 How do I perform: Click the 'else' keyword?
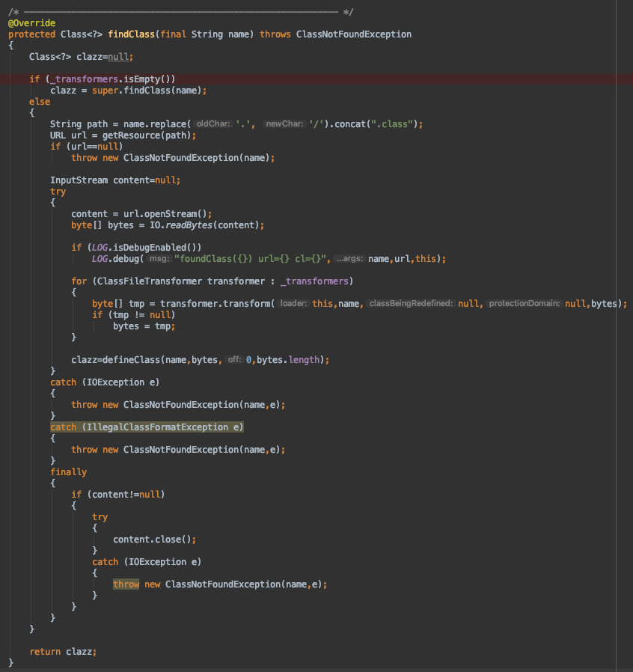(x=40, y=102)
